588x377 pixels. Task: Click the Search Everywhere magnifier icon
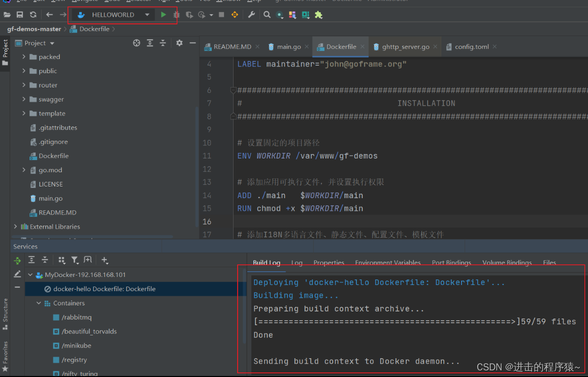(x=267, y=15)
